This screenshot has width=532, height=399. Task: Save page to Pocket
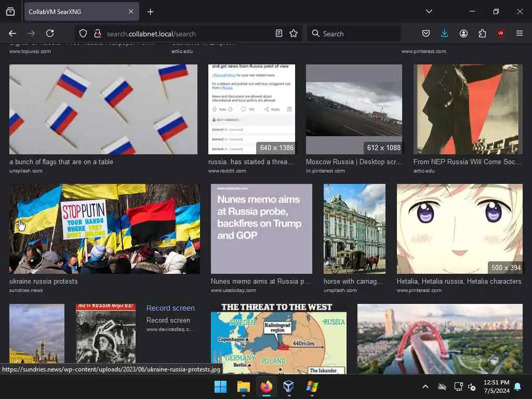(x=426, y=33)
